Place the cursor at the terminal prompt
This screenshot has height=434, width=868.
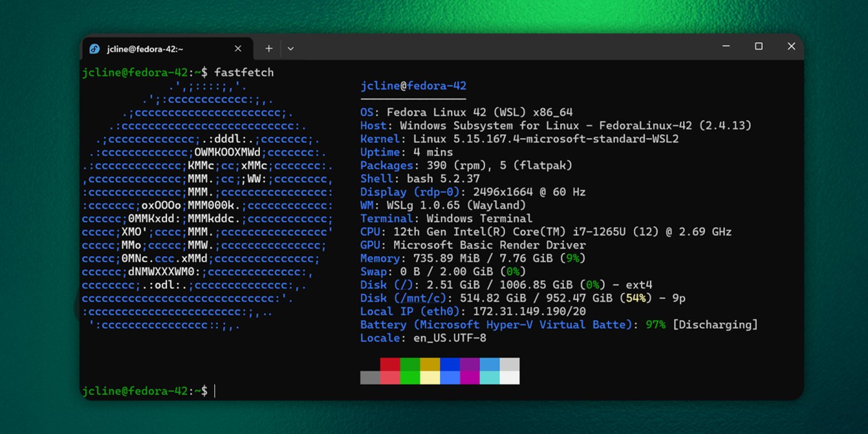pyautogui.click(x=215, y=391)
